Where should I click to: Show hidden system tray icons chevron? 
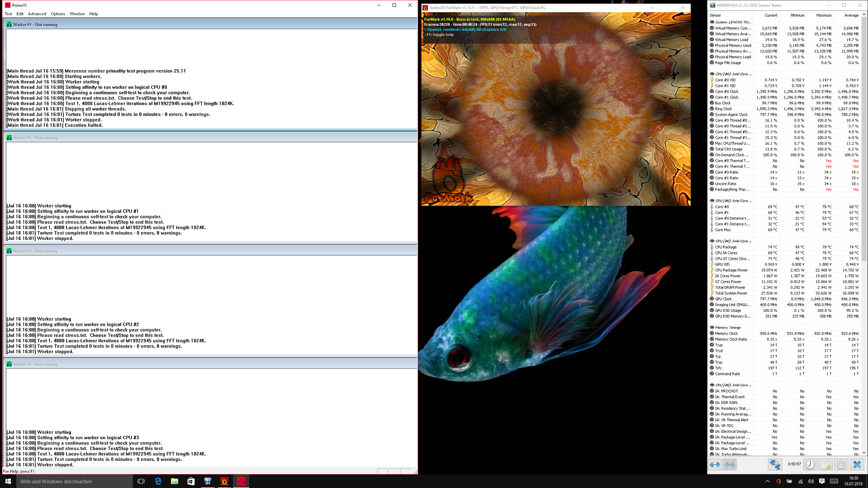click(767, 481)
